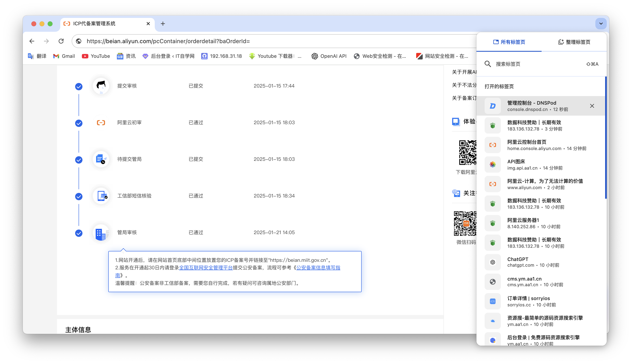
Task: Select the 所有标签页 tab
Action: pyautogui.click(x=509, y=42)
